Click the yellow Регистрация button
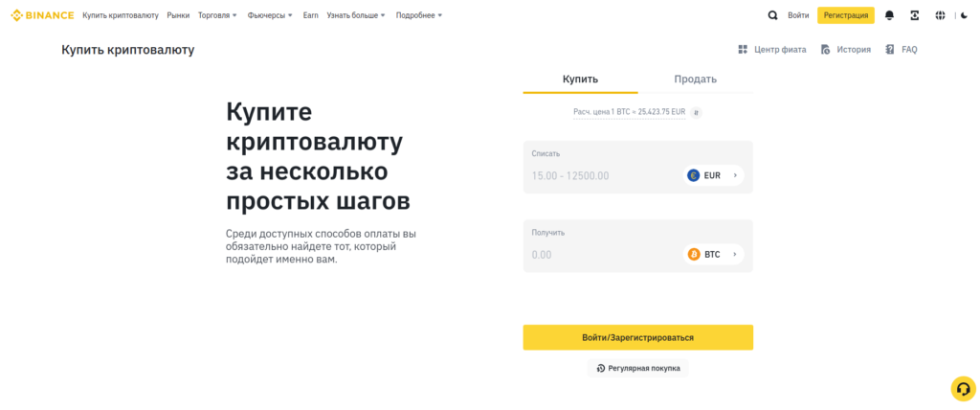 click(845, 15)
